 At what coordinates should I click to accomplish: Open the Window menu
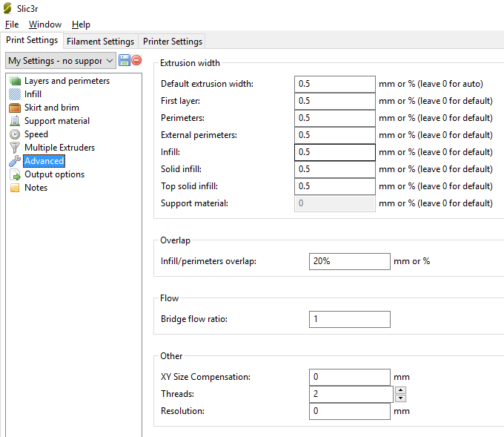click(x=45, y=24)
